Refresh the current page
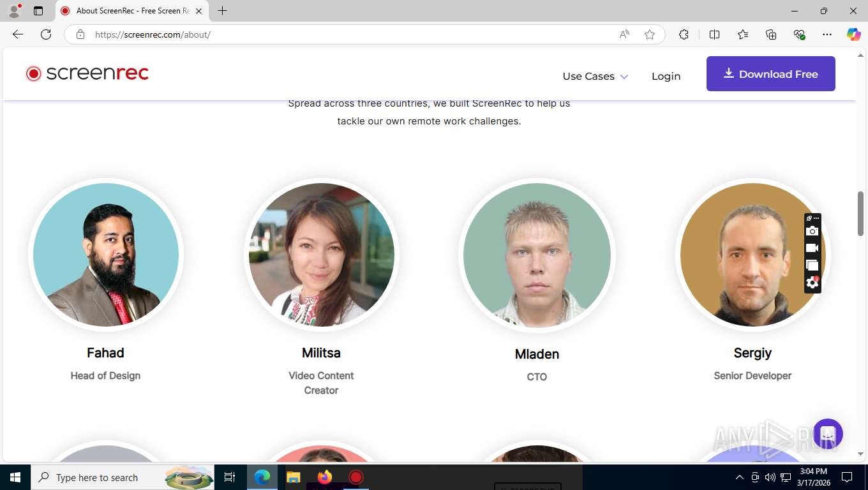 46,34
